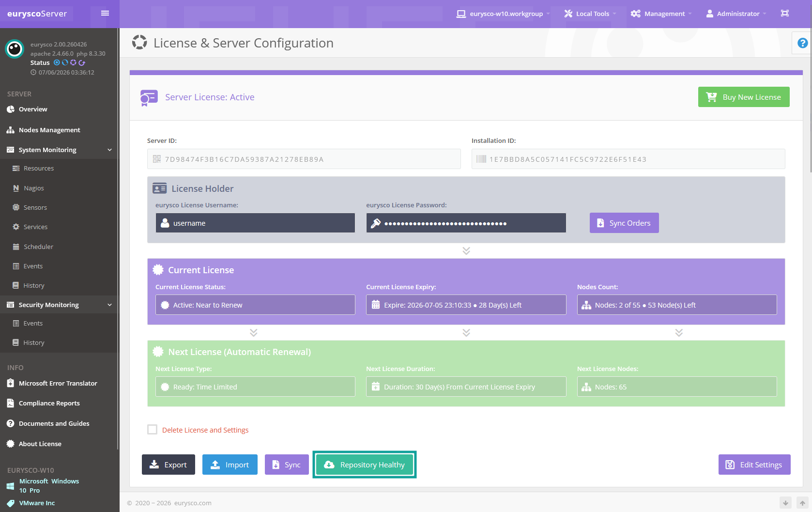Viewport: 812px width, 512px height.
Task: Click the Server ID text field
Action: point(304,159)
